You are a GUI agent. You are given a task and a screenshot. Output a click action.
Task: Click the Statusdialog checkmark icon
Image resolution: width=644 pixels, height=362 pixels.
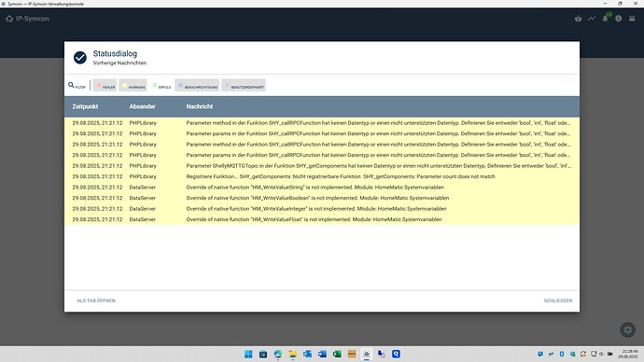click(x=80, y=58)
